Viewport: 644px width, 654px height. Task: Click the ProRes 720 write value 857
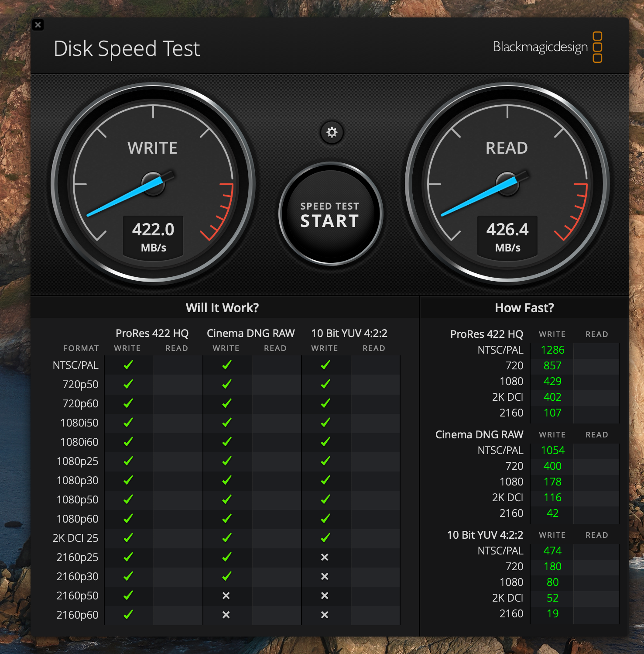pos(552,366)
